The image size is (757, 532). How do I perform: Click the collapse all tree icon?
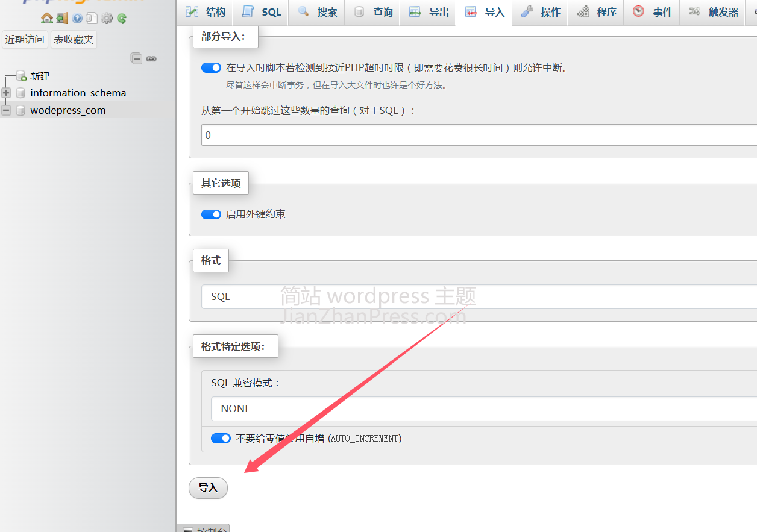tap(137, 58)
